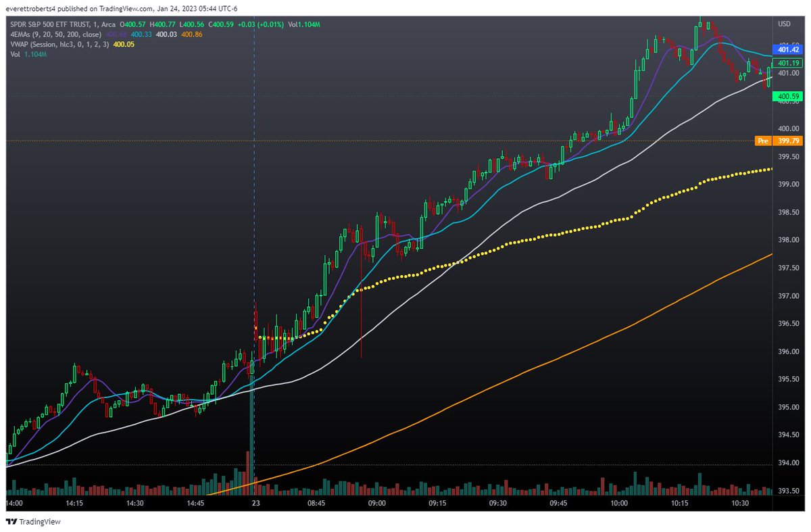Viewport: 811px width, 532px height.
Task: Click the 393.50 price axis label
Action: coord(789,491)
